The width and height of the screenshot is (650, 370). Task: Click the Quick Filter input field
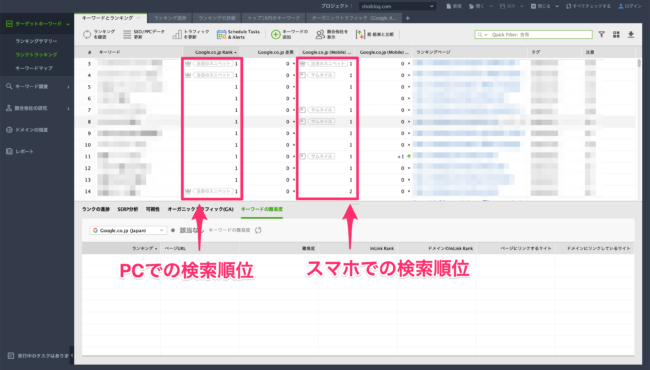coord(534,34)
